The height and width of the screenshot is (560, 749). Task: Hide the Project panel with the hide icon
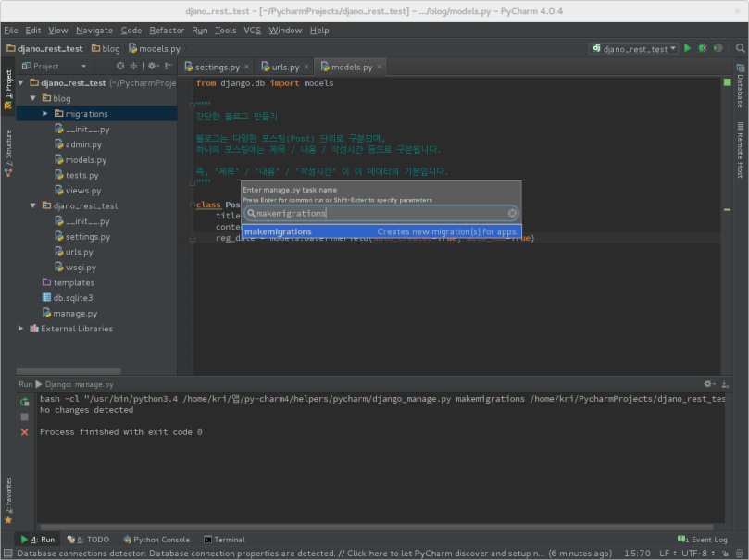pos(169,66)
